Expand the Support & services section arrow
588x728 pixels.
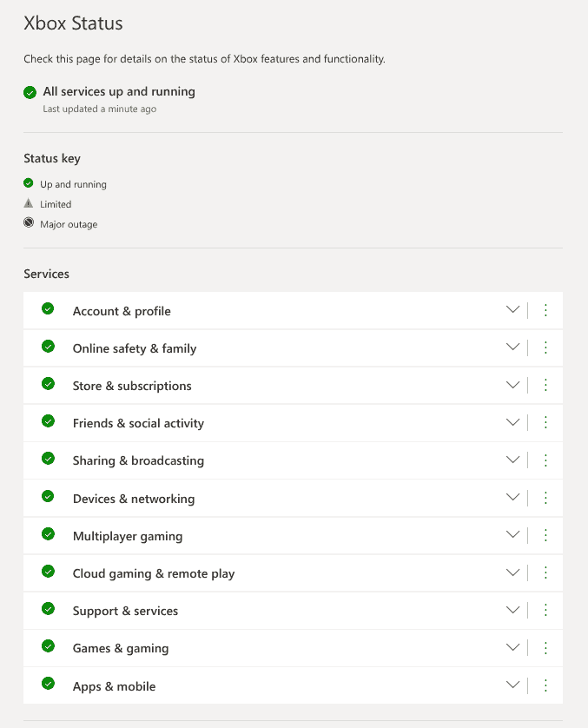tap(512, 610)
